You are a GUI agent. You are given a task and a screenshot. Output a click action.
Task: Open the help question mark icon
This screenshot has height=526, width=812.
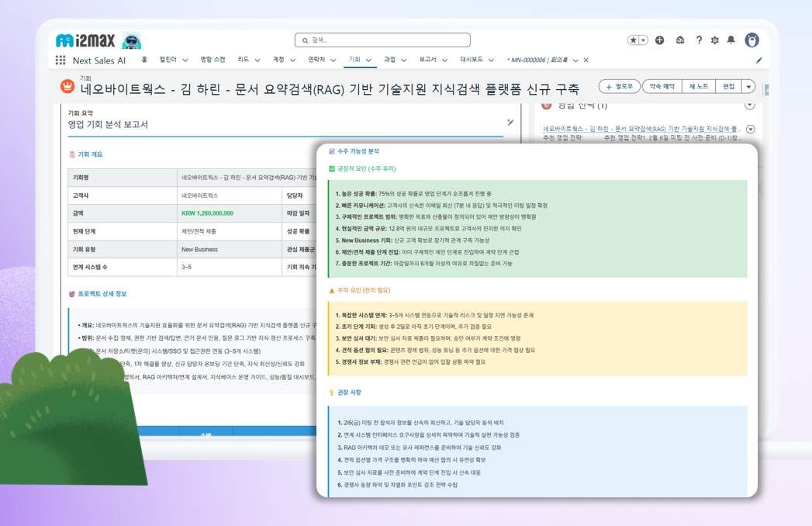pyautogui.click(x=699, y=40)
